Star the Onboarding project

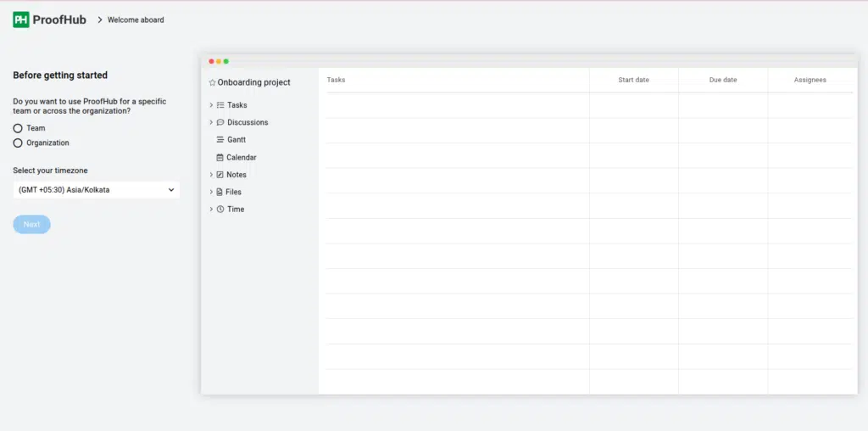click(212, 82)
